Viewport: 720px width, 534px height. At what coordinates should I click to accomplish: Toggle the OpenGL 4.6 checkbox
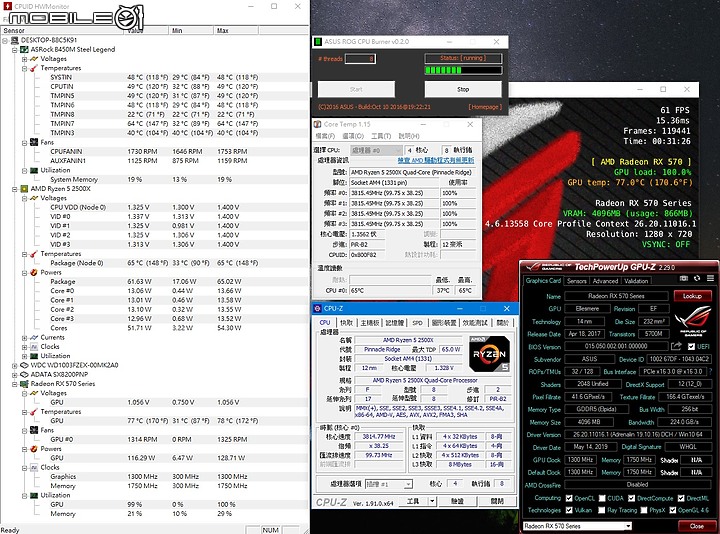673,510
